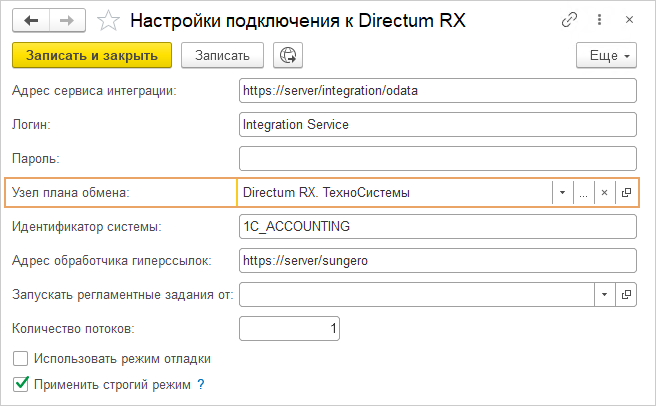Click the Пароль input field
656x406 pixels.
[438, 158]
